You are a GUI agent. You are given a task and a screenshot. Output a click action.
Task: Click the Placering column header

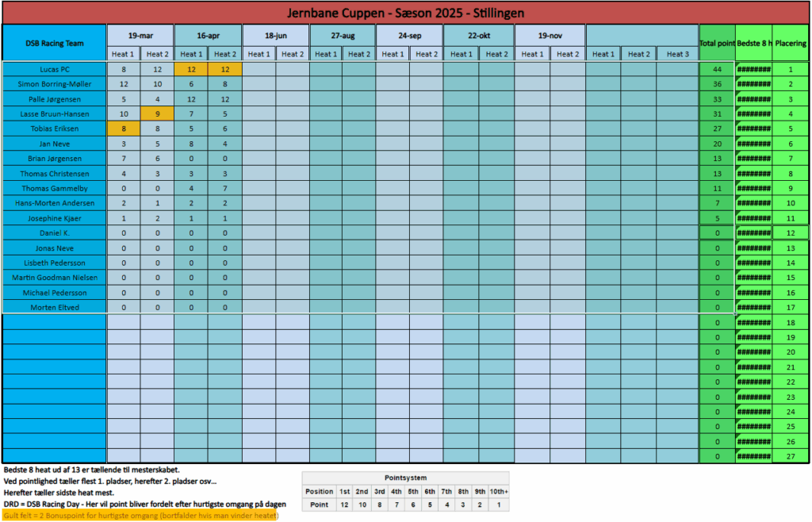click(791, 43)
